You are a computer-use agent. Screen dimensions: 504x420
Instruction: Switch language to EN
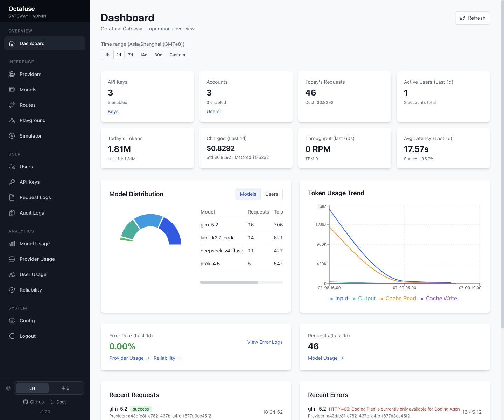(x=32, y=388)
